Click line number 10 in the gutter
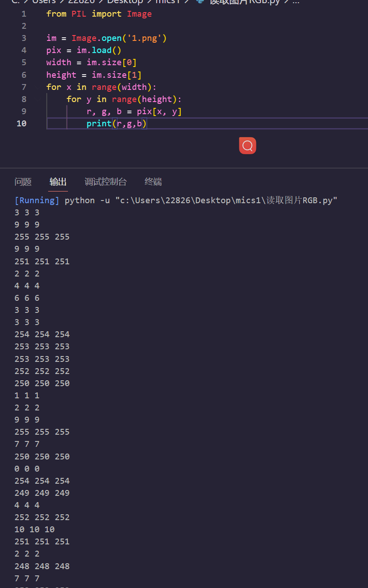 pyautogui.click(x=21, y=123)
